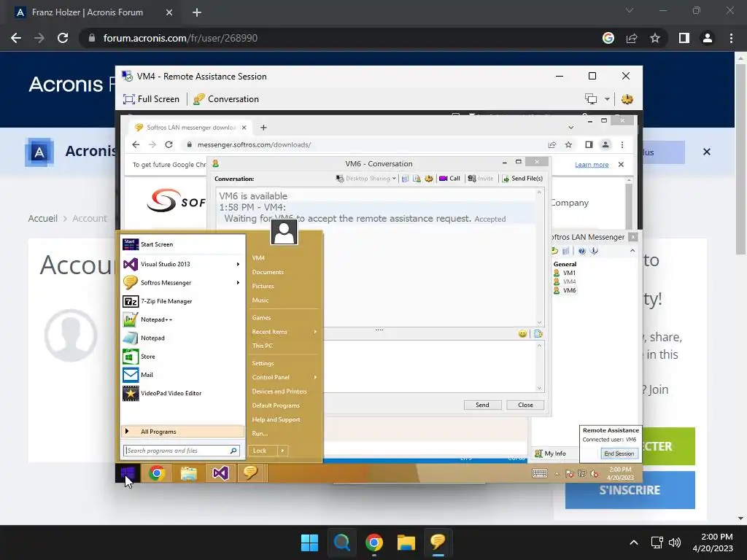The height and width of the screenshot is (560, 747).
Task: Click the search magnifier icon in start menu
Action: point(233,451)
